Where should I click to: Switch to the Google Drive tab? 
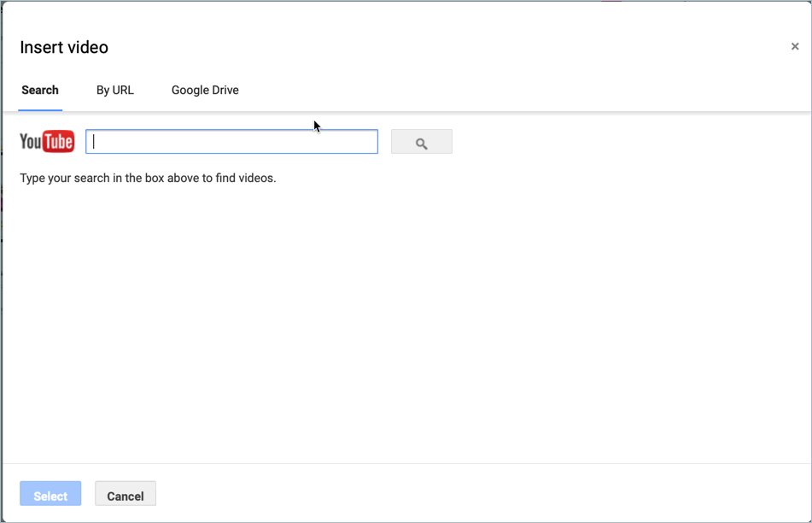click(x=205, y=91)
